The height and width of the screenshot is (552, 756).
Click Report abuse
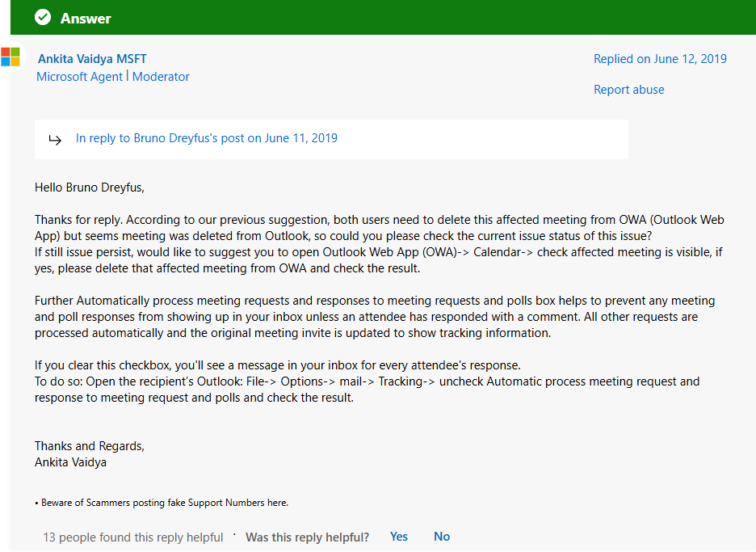pyautogui.click(x=628, y=90)
